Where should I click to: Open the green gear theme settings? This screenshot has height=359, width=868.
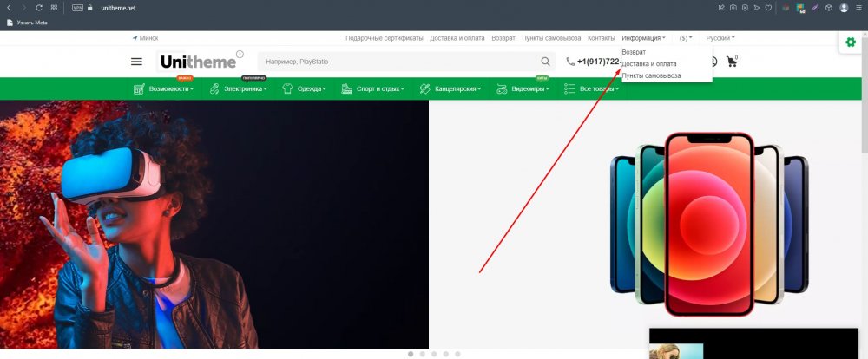pos(851,42)
